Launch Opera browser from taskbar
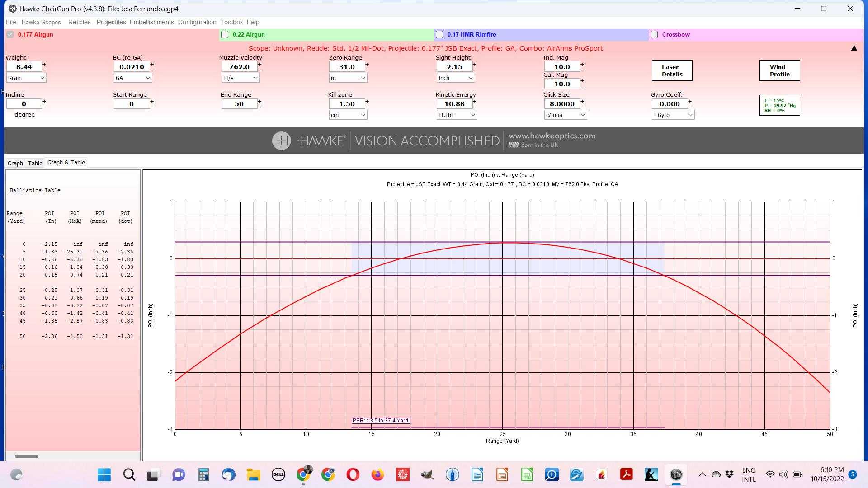This screenshot has width=868, height=488. coord(353,474)
